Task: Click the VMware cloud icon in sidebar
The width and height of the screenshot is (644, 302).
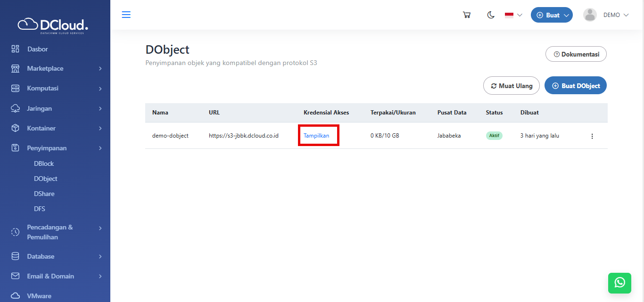Action: [x=16, y=296]
